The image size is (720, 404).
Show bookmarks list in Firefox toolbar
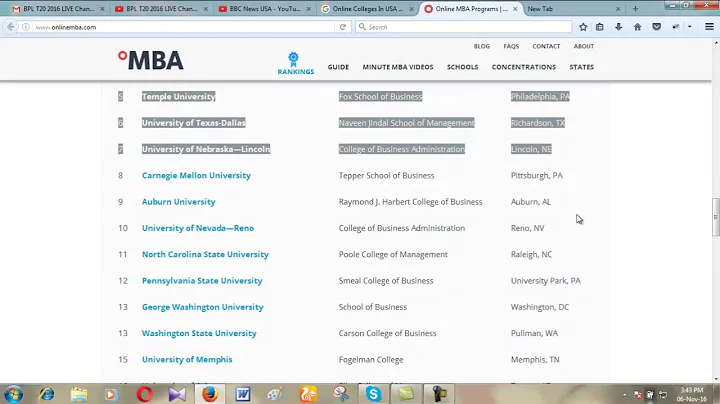pos(600,27)
